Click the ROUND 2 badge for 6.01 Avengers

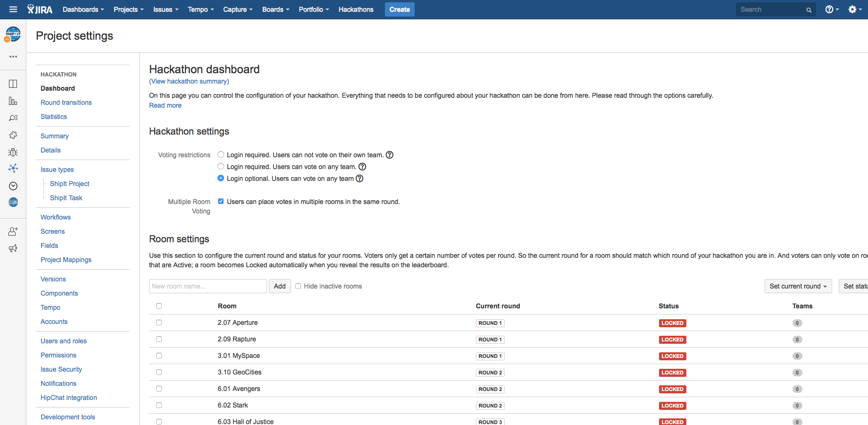click(490, 389)
